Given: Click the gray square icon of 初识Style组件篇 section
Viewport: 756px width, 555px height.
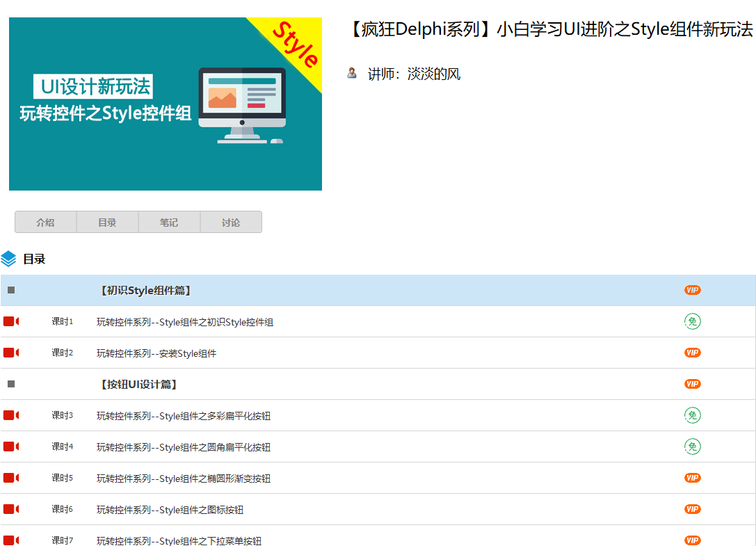Looking at the screenshot, I should click(x=10, y=290).
